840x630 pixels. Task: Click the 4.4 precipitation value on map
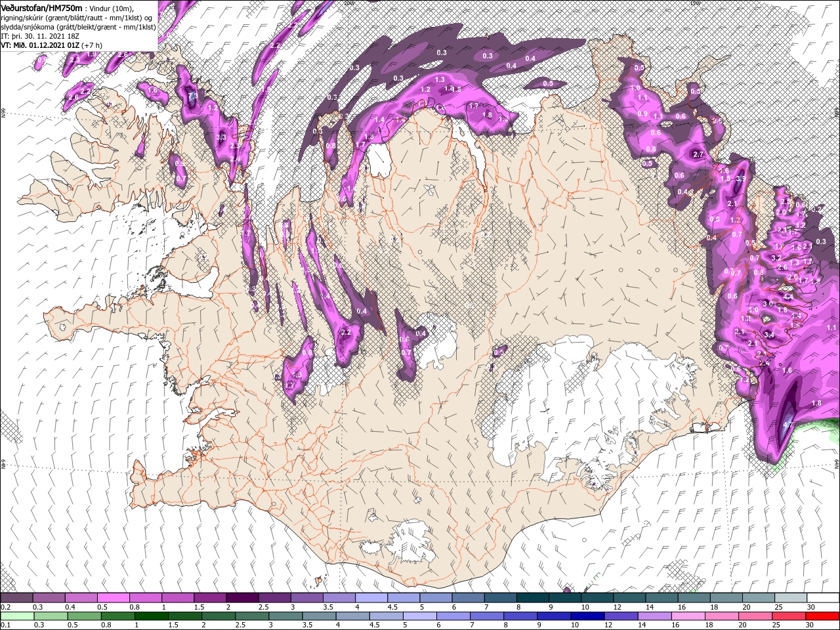[789, 297]
